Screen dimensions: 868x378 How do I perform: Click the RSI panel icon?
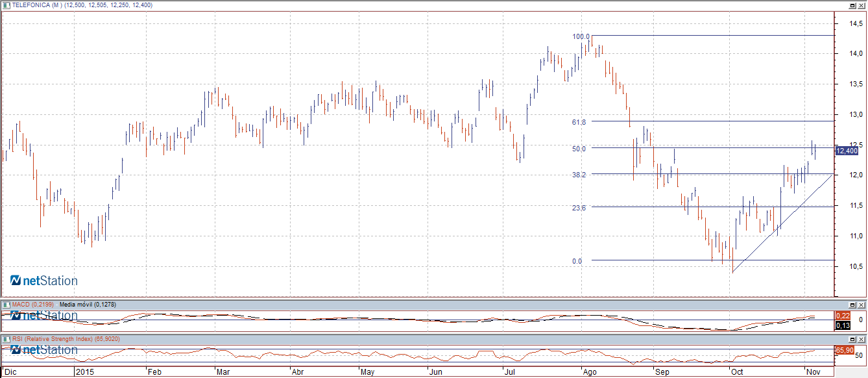pos(6,339)
